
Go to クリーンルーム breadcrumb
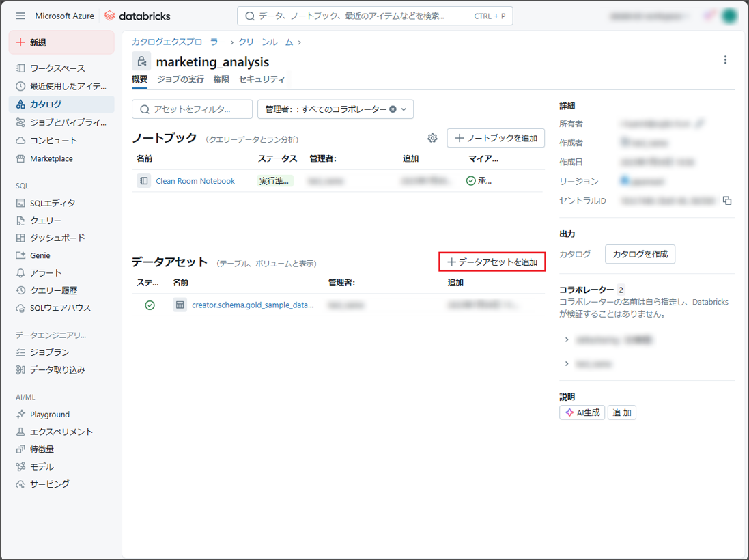coord(266,42)
